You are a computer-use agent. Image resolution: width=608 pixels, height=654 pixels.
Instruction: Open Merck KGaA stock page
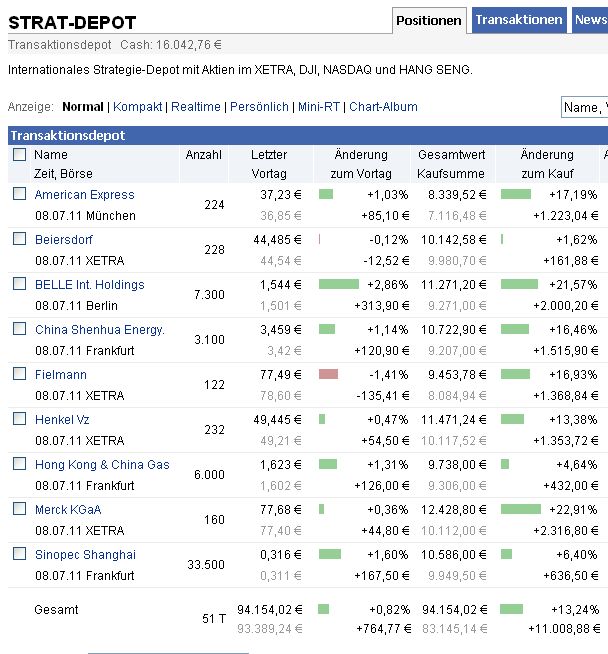tap(68, 510)
